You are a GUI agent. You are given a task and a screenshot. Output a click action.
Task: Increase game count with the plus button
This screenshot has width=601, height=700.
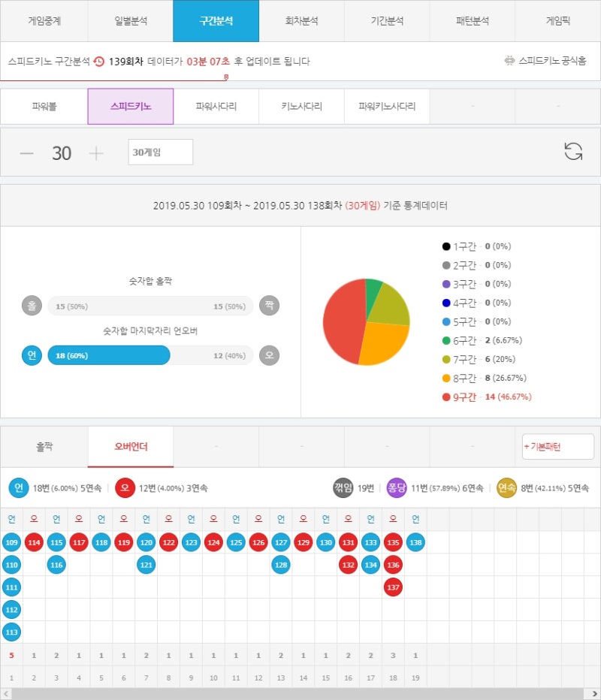point(96,153)
